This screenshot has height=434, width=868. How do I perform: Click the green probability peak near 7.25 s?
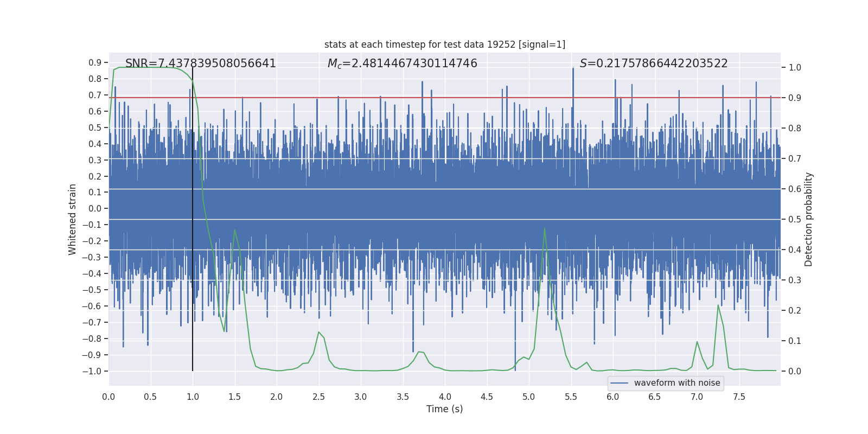718,305
